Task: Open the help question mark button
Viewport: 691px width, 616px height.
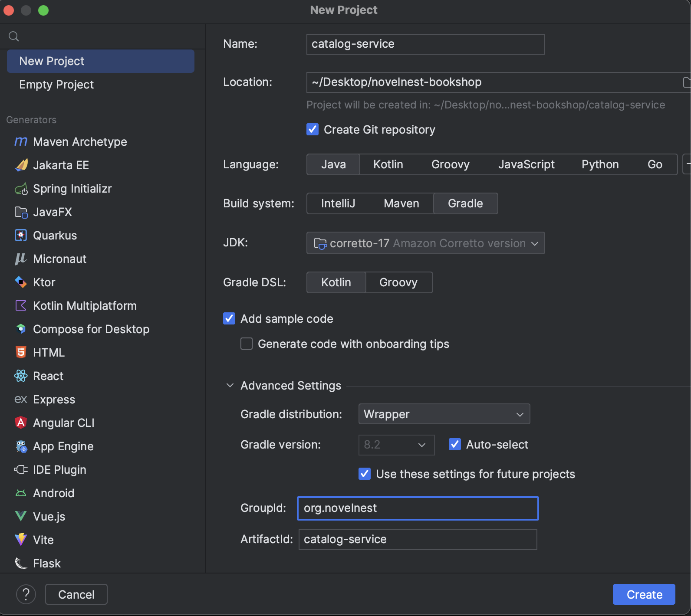Action: click(26, 594)
